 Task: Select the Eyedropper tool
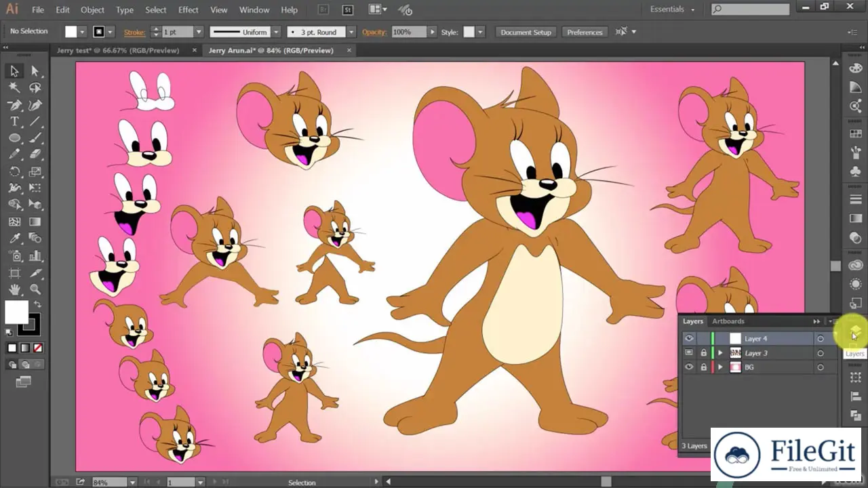tap(14, 238)
